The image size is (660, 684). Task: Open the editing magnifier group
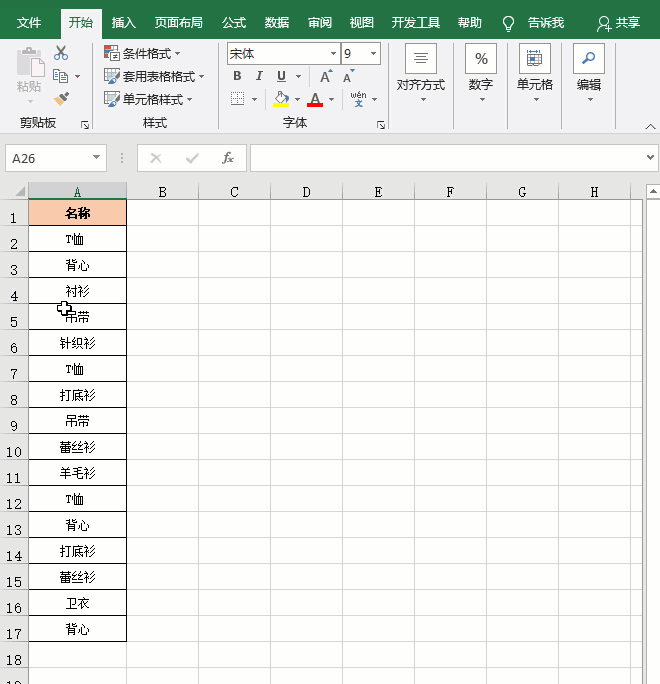[589, 72]
